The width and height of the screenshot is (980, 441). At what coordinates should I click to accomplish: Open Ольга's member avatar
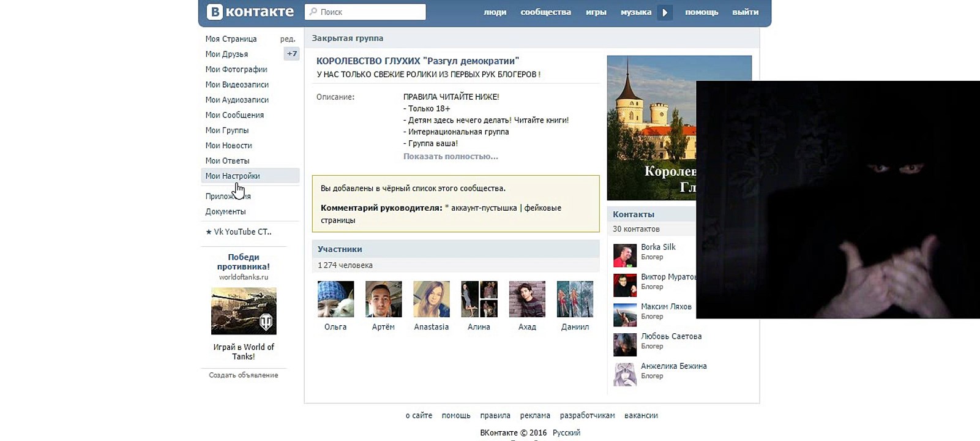tap(335, 299)
